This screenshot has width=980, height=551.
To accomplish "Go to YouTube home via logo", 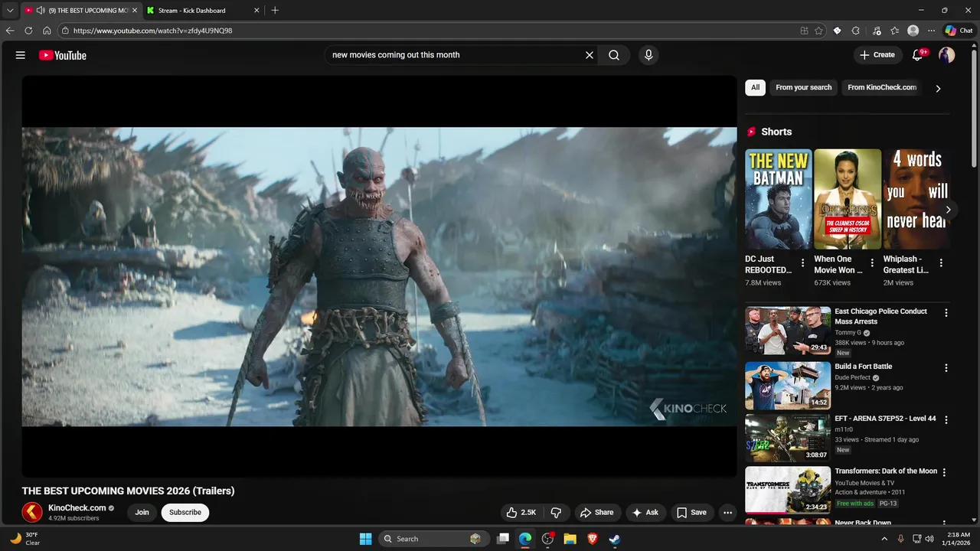I will click(63, 55).
